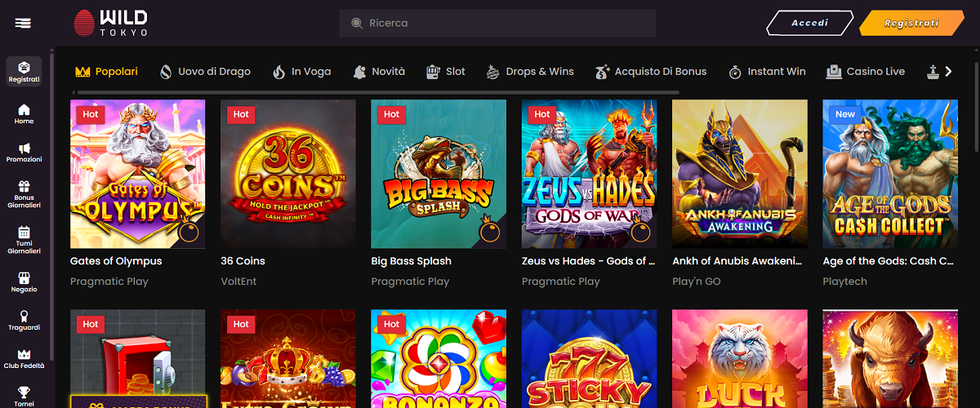The image size is (980, 408).
Task: Switch to the In Voga tab
Action: coord(302,72)
